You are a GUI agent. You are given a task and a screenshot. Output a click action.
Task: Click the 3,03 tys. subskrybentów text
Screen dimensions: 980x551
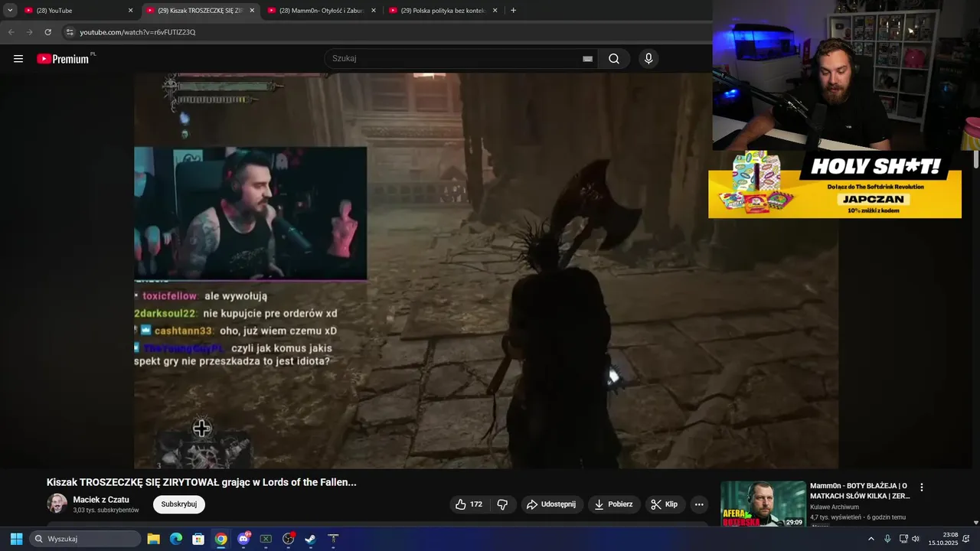tap(106, 510)
